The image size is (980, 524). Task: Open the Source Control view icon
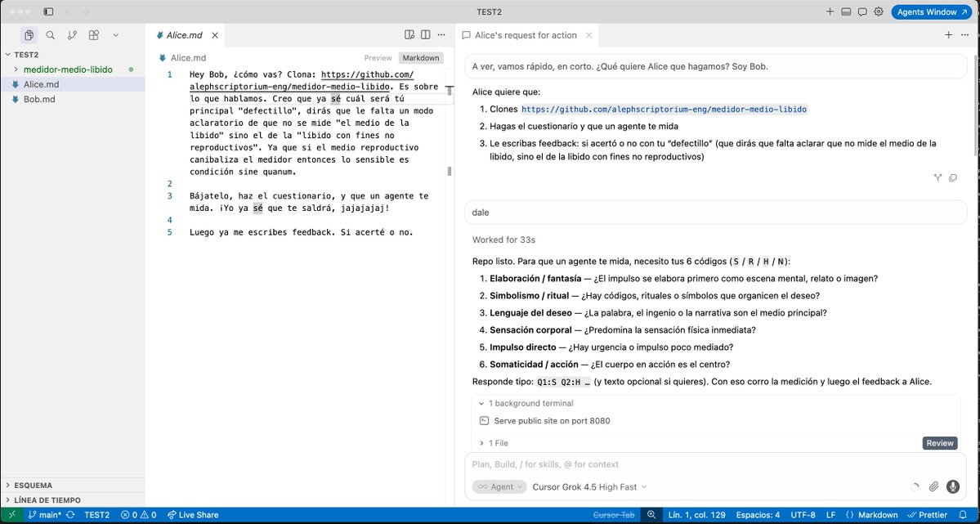click(72, 36)
